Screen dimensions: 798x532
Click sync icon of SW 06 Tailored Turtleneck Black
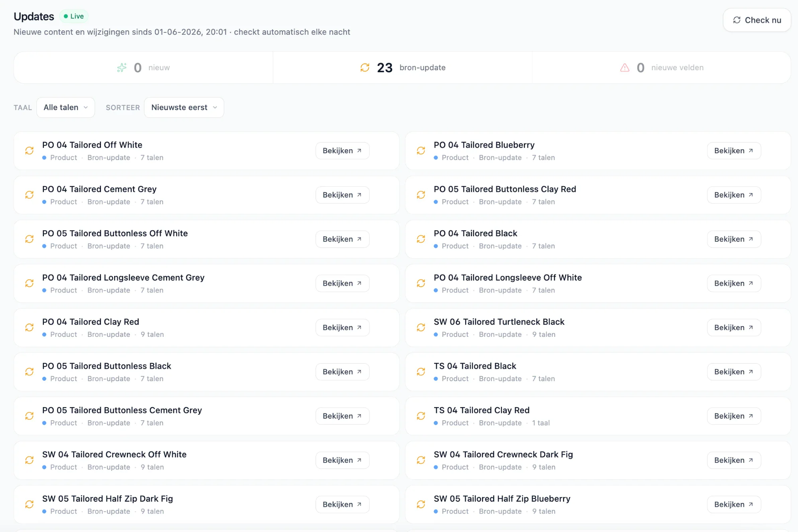coord(421,328)
